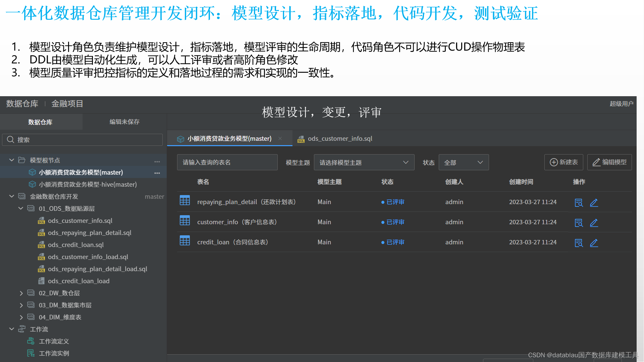Click view icon for repaying_plan_detail row
Screen dimensions: 644x362
pos(579,202)
